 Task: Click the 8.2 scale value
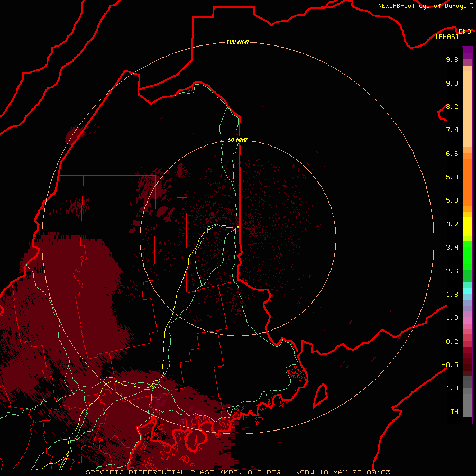click(x=452, y=106)
